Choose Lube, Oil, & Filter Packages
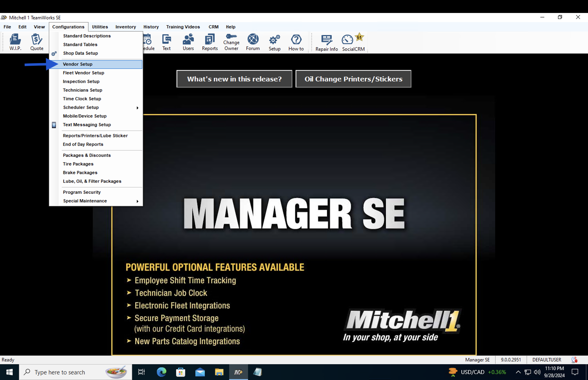 tap(96, 181)
